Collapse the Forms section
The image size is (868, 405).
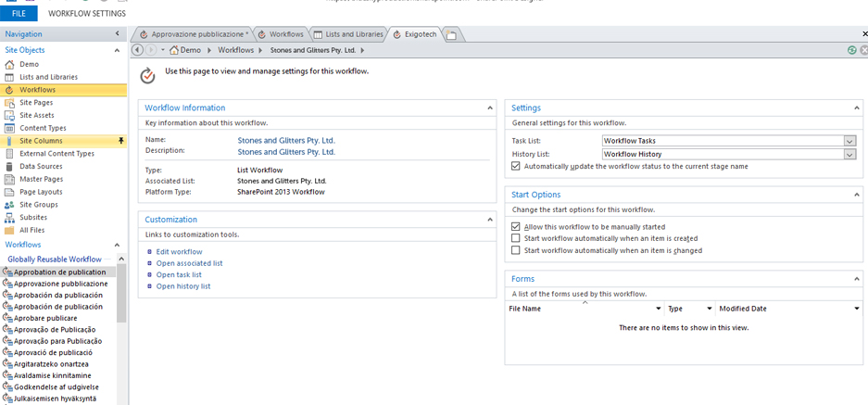click(856, 279)
